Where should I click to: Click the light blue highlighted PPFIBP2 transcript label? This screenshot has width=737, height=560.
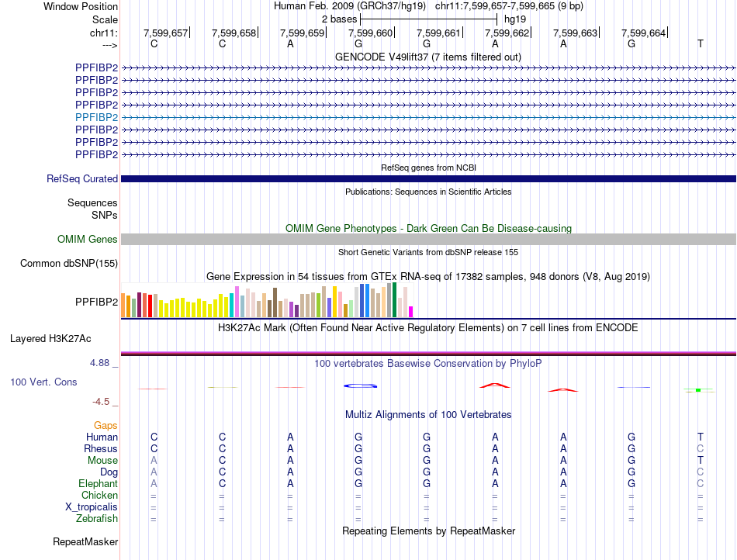(96, 117)
